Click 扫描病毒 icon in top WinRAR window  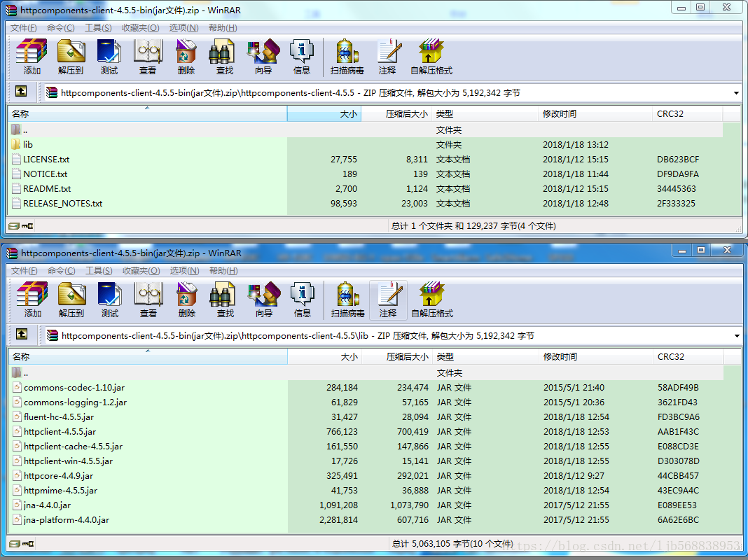pyautogui.click(x=347, y=57)
